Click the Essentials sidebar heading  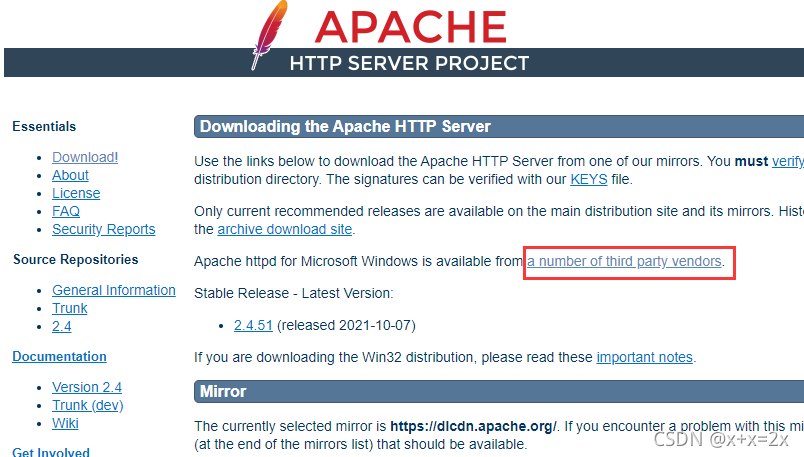(x=44, y=127)
